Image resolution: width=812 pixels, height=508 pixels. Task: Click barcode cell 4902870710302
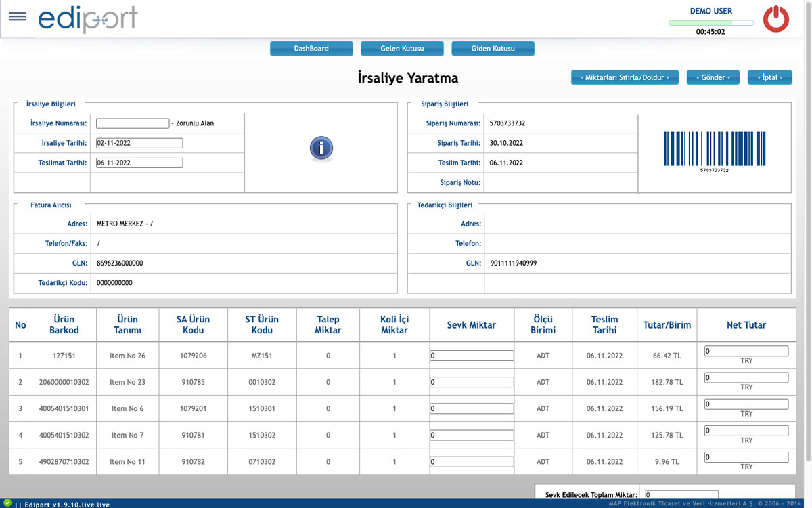point(64,462)
